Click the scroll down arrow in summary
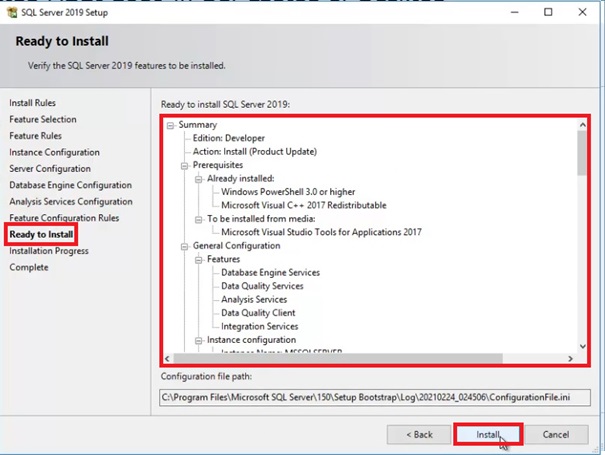The height and width of the screenshot is (455, 605). click(x=582, y=346)
